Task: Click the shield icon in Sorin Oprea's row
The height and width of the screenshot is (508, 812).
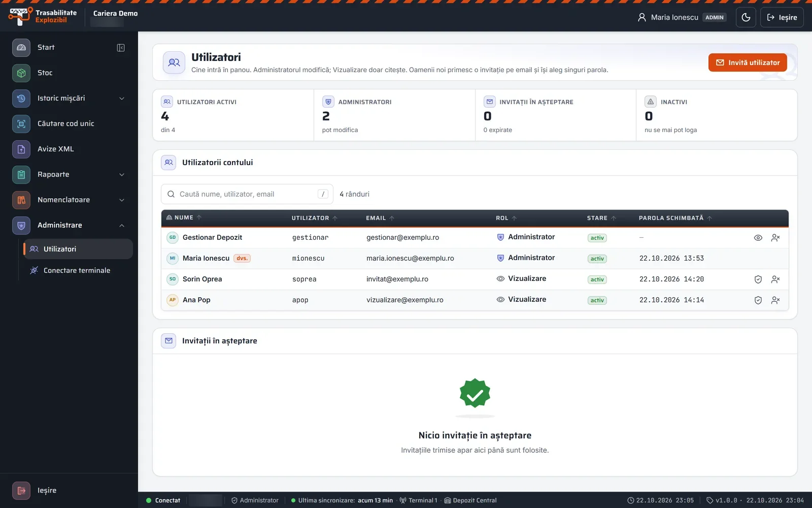Action: coord(758,279)
